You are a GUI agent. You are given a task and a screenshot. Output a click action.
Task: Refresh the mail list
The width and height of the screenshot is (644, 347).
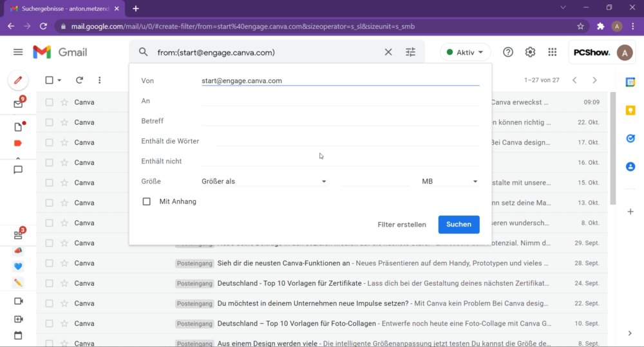pyautogui.click(x=79, y=80)
